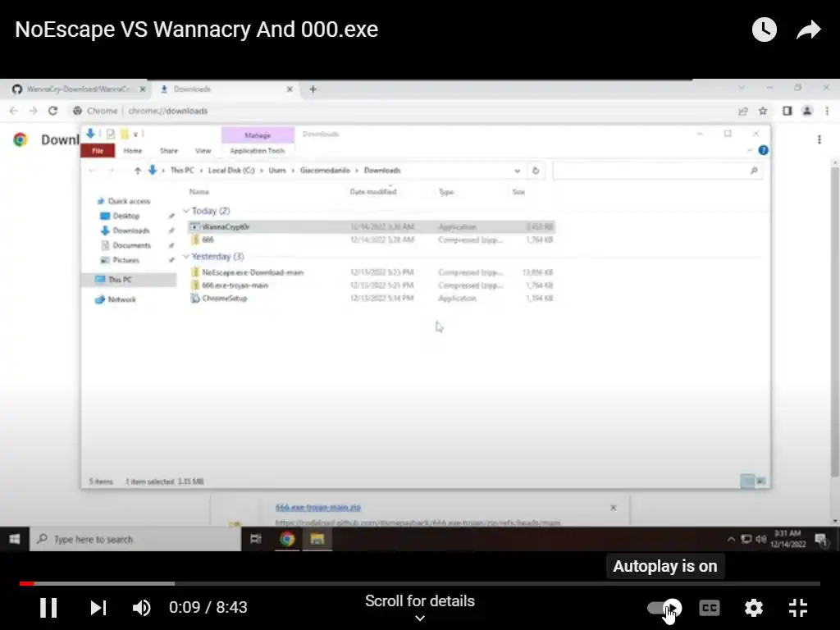Click the Watch later clock icon
This screenshot has height=630, width=840.
764,30
